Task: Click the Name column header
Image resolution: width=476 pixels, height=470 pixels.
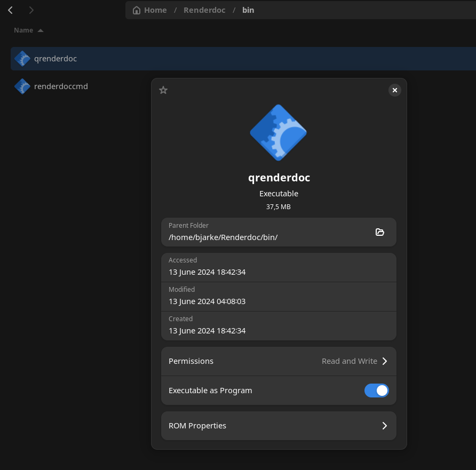Action: click(x=23, y=30)
